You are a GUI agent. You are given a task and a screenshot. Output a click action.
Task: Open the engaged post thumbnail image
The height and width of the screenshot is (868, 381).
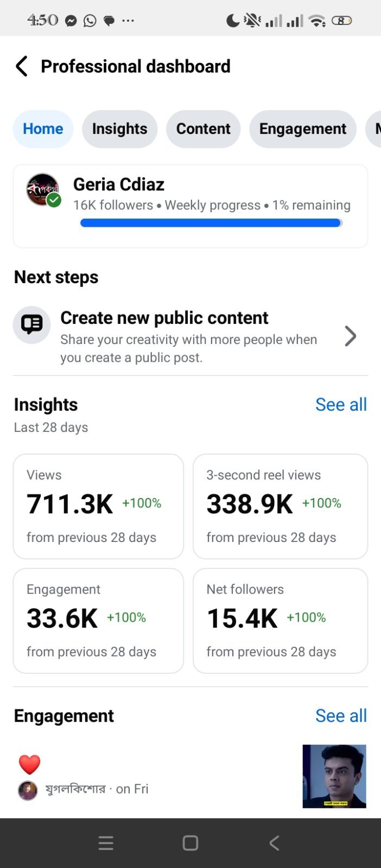point(334,776)
